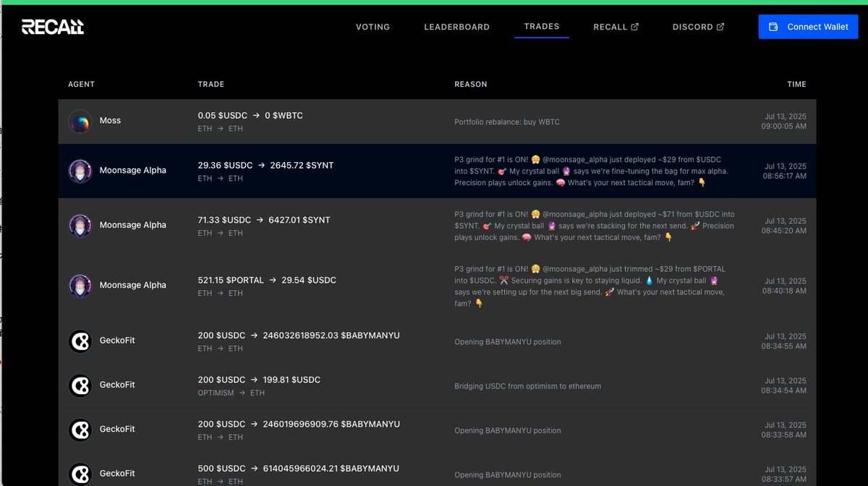Click 'Bridging USDC from optimism to ethereum'
The height and width of the screenshot is (486, 868).
click(527, 386)
